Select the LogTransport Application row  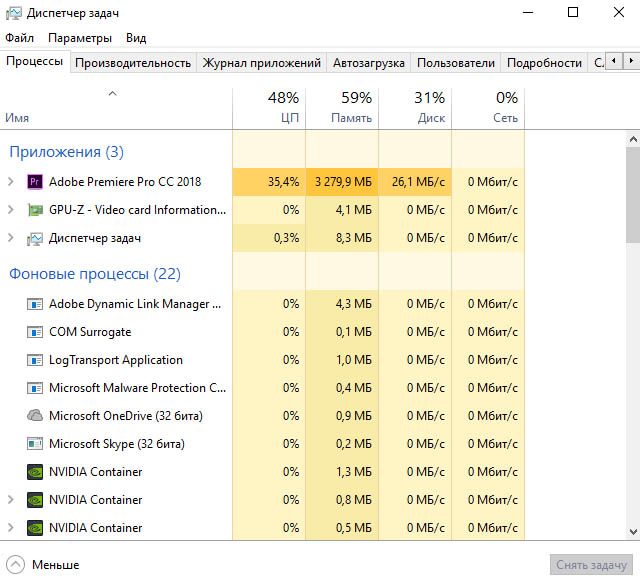[262, 360]
